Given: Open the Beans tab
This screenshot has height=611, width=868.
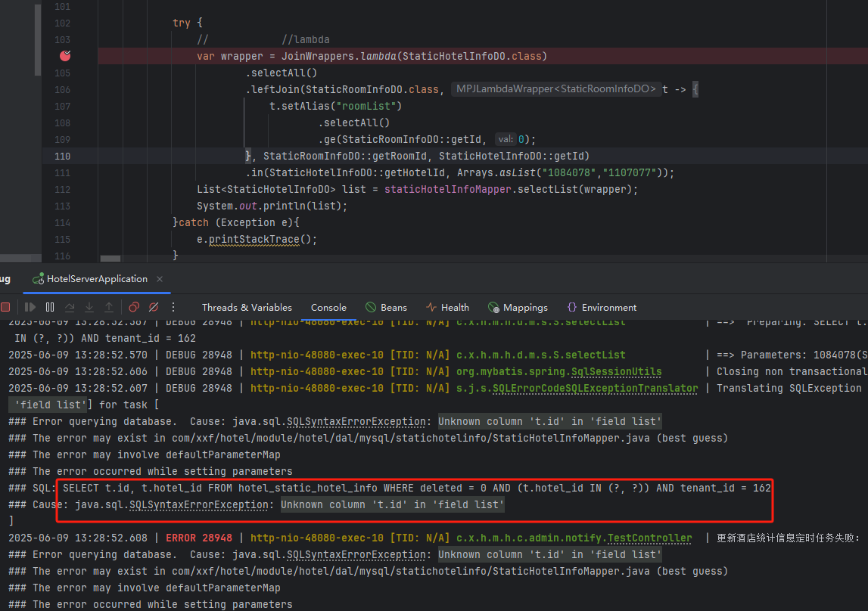Looking at the screenshot, I should pyautogui.click(x=387, y=308).
